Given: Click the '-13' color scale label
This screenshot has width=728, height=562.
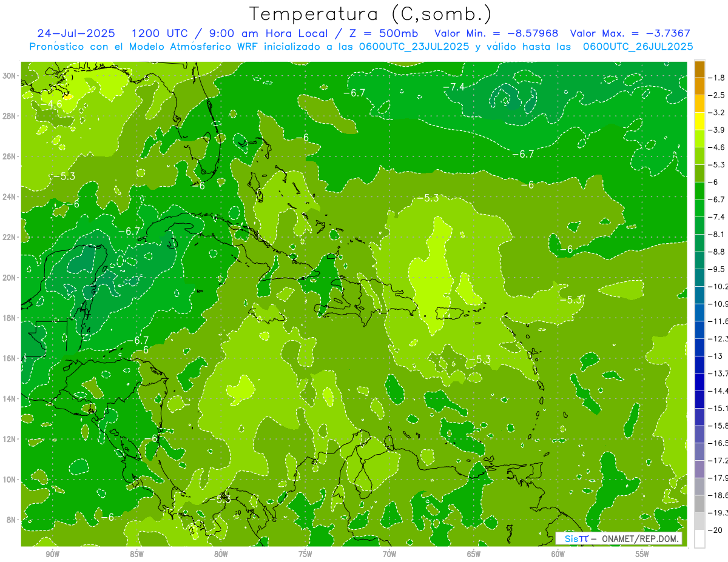Looking at the screenshot, I should (x=716, y=356).
